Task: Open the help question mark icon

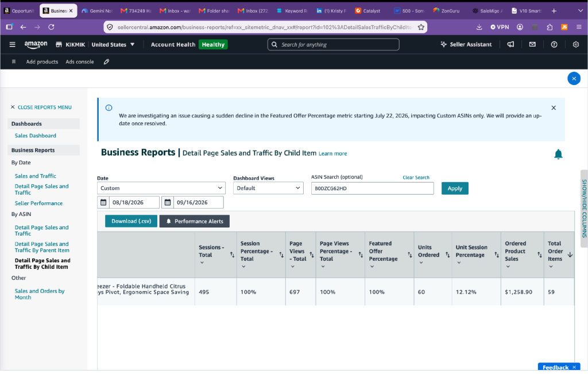Action: (554, 44)
